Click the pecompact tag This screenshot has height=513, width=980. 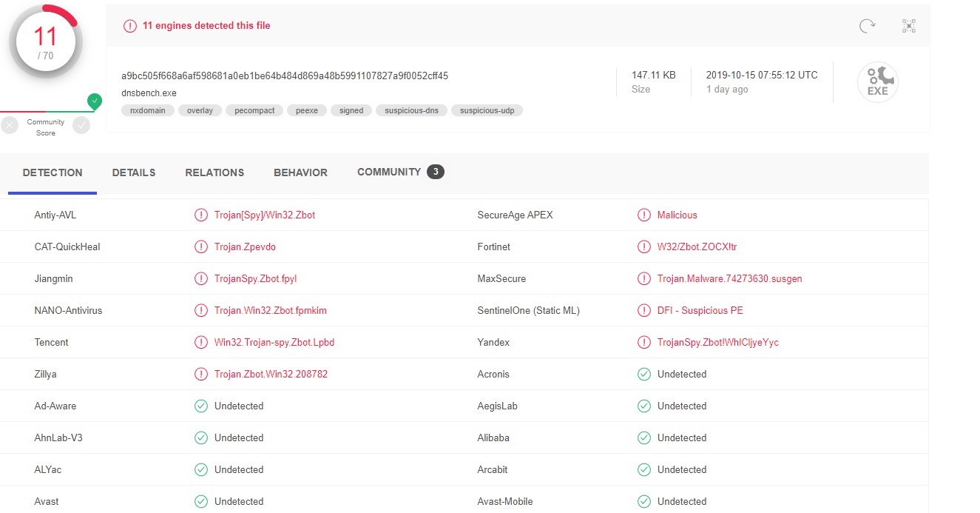[x=254, y=110]
